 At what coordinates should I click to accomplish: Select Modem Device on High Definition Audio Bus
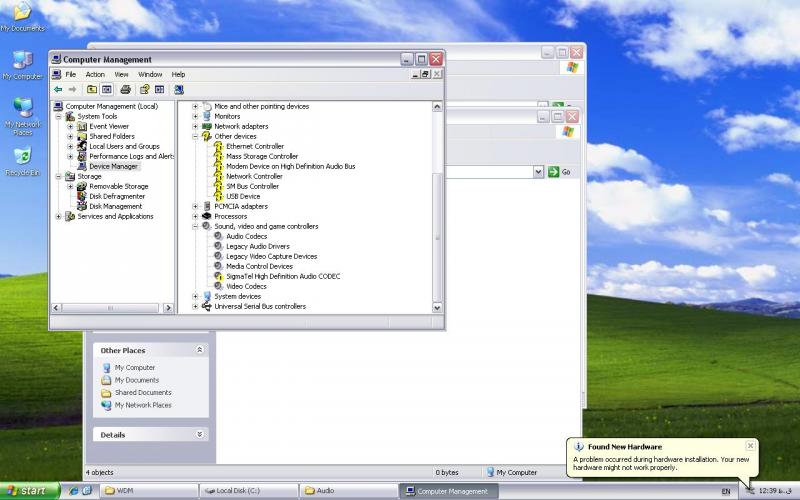click(x=290, y=166)
